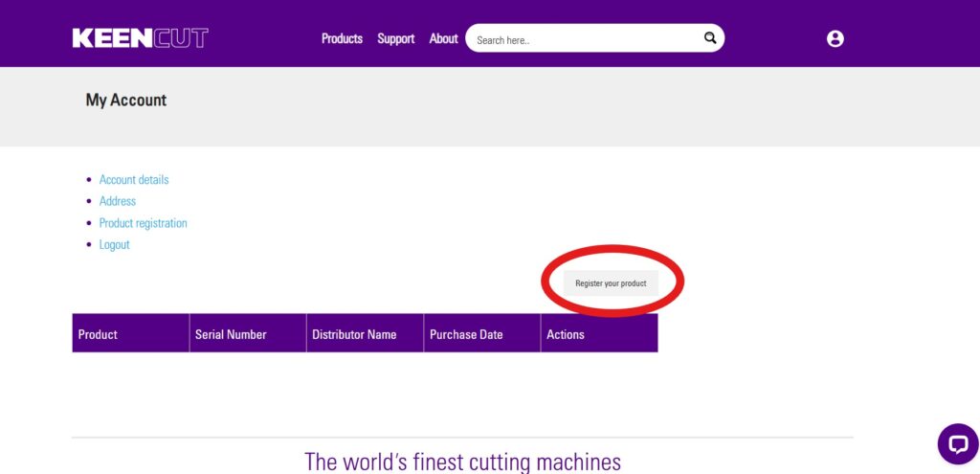The height and width of the screenshot is (474, 980).
Task: Open the live chat bubble widget
Action: pos(957,443)
